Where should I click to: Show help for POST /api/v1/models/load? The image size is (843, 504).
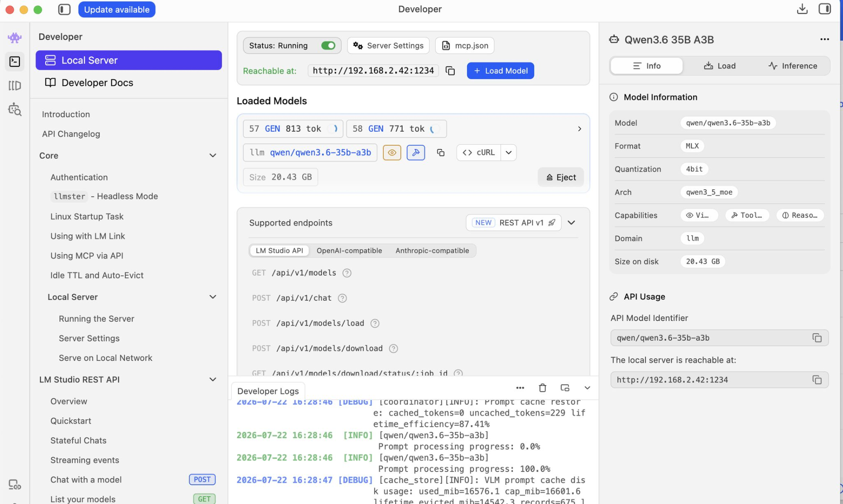click(x=375, y=324)
